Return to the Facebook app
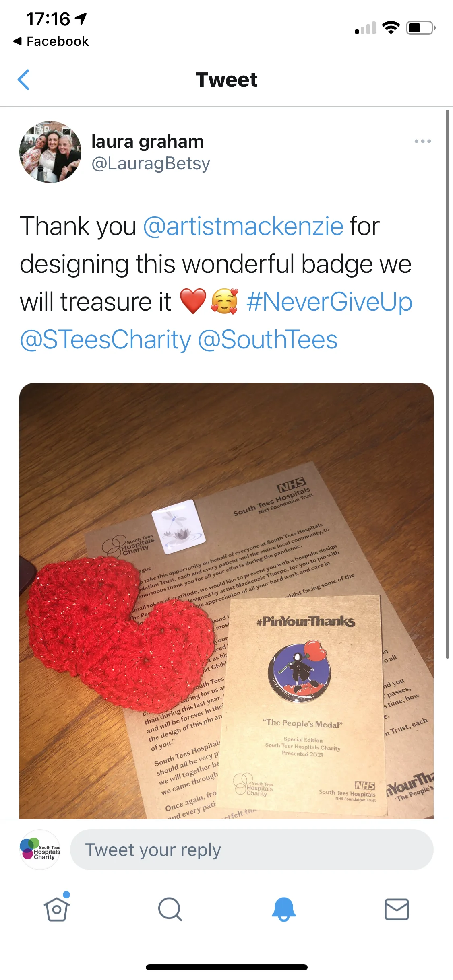Screen dimensions: 453x980 coord(51,41)
